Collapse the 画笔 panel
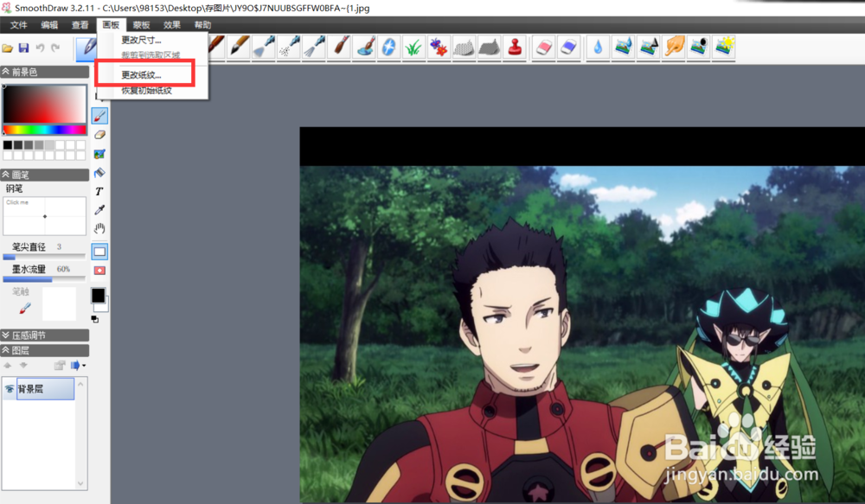Screen dimensions: 865x504 pyautogui.click(x=5, y=175)
